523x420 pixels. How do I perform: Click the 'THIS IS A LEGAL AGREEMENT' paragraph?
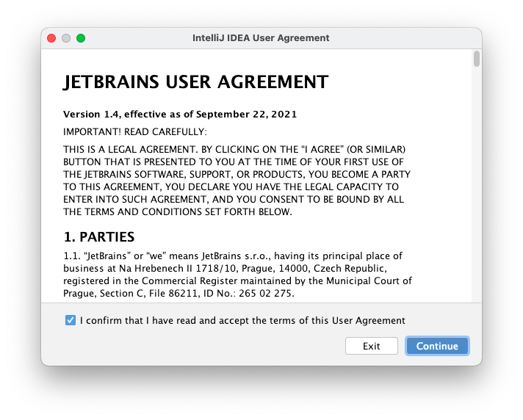pos(237,181)
